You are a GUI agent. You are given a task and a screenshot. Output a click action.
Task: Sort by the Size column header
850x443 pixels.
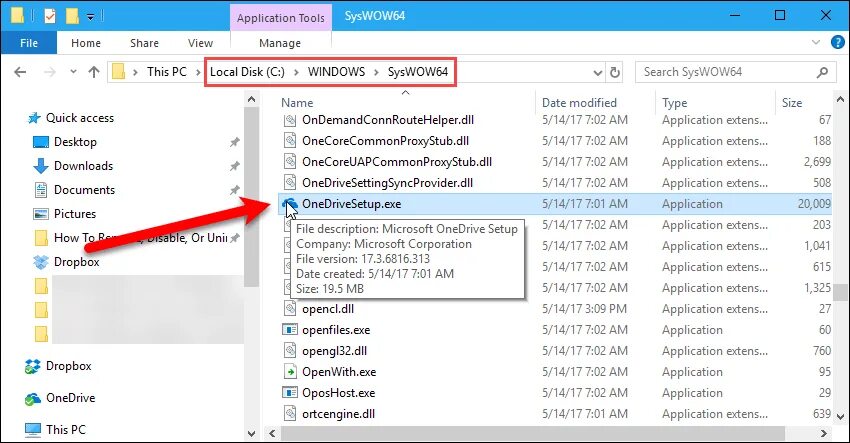(791, 102)
